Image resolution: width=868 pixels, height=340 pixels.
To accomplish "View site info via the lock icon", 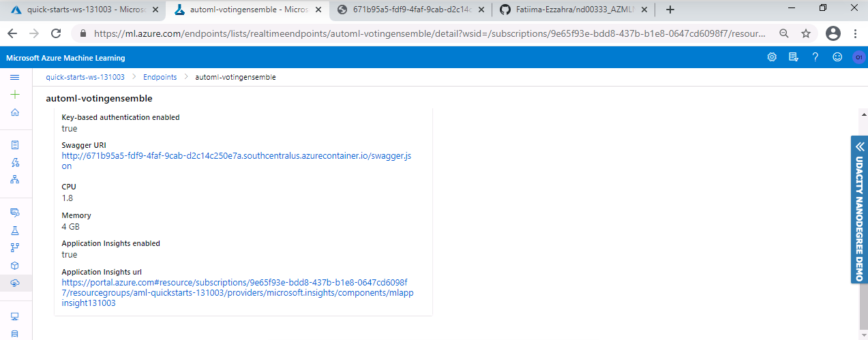I will point(83,33).
